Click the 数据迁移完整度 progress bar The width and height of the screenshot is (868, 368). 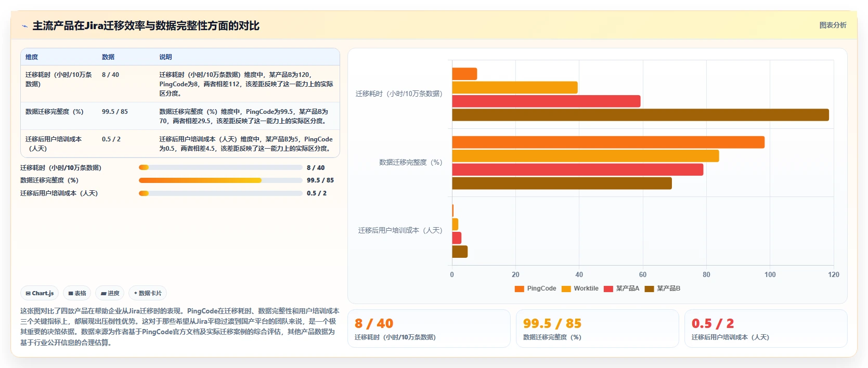(x=221, y=180)
